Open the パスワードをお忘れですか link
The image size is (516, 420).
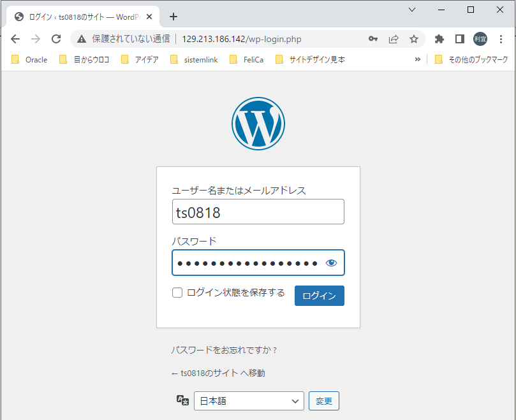[224, 350]
